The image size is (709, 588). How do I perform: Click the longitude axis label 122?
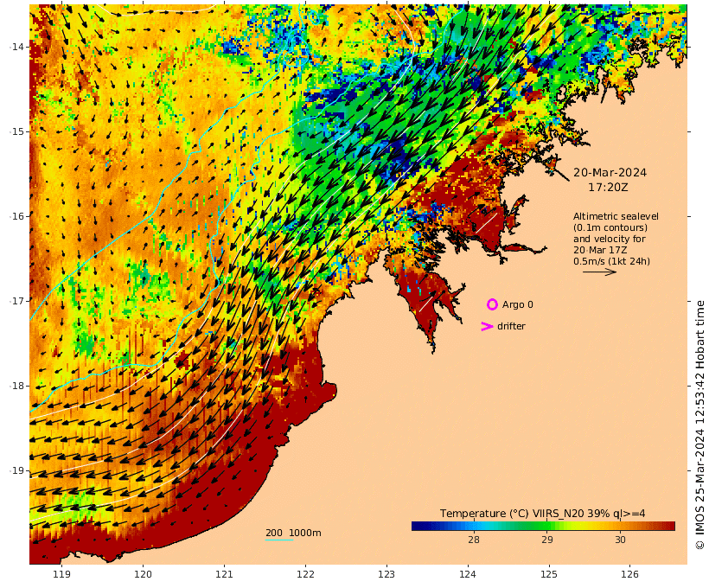306,574
